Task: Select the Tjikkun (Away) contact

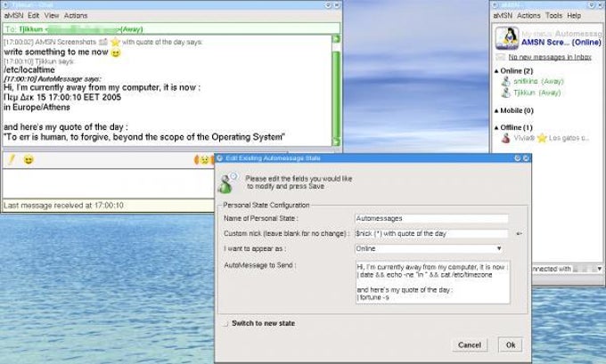Action: [x=536, y=93]
